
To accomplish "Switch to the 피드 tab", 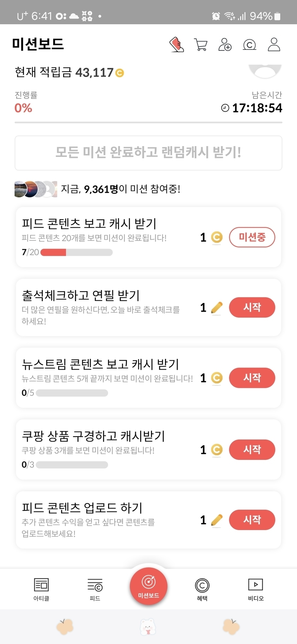I will (x=95, y=589).
